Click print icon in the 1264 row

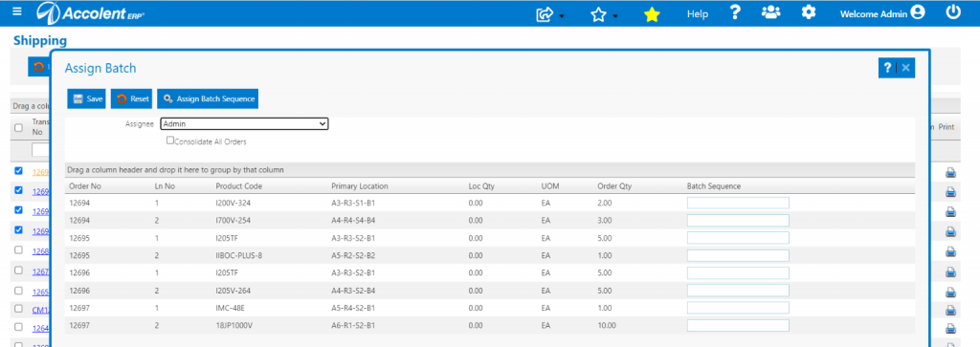tap(950, 328)
